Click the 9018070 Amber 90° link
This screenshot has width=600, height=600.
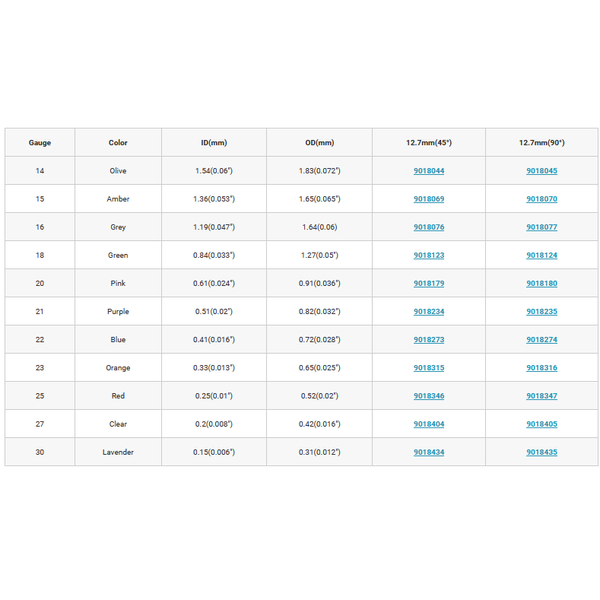(x=541, y=199)
